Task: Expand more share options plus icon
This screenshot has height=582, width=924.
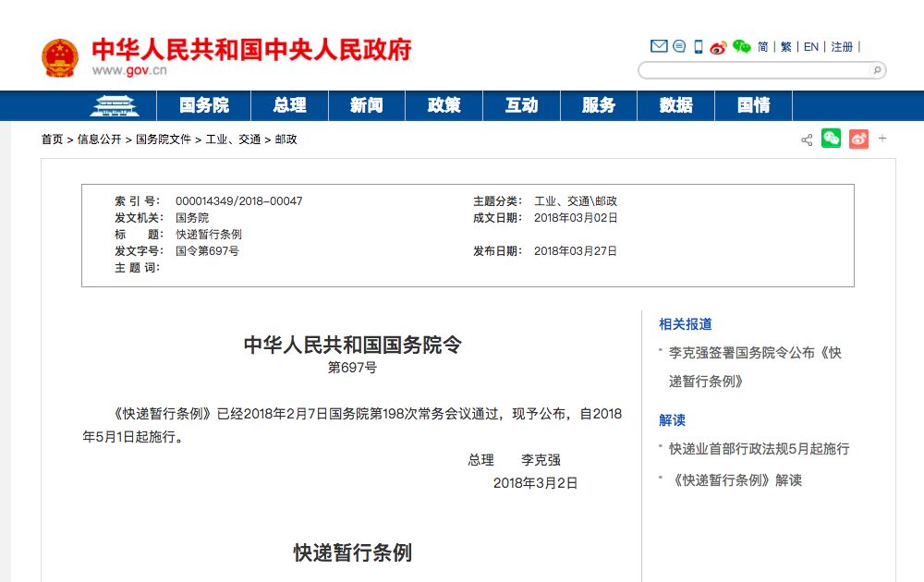Action: pos(882,139)
